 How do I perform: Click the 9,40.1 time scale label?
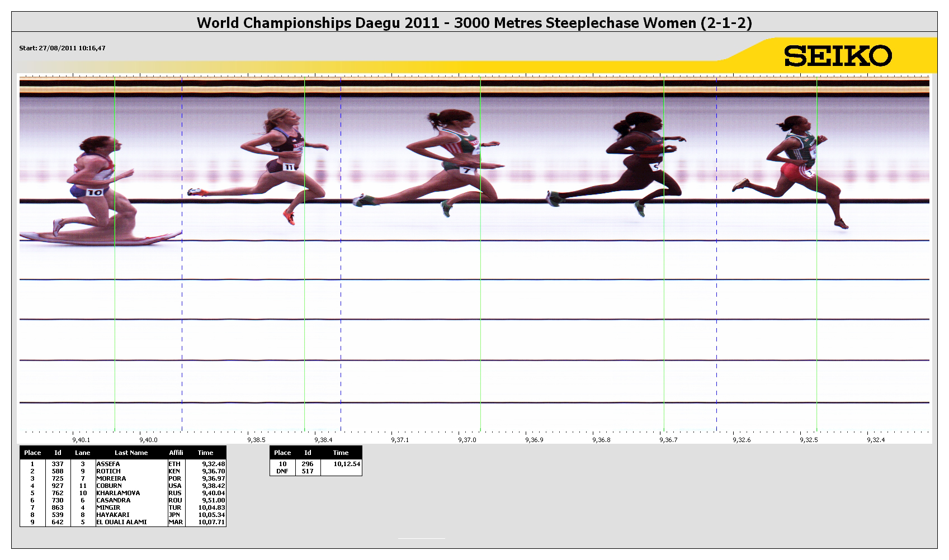pos(82,440)
